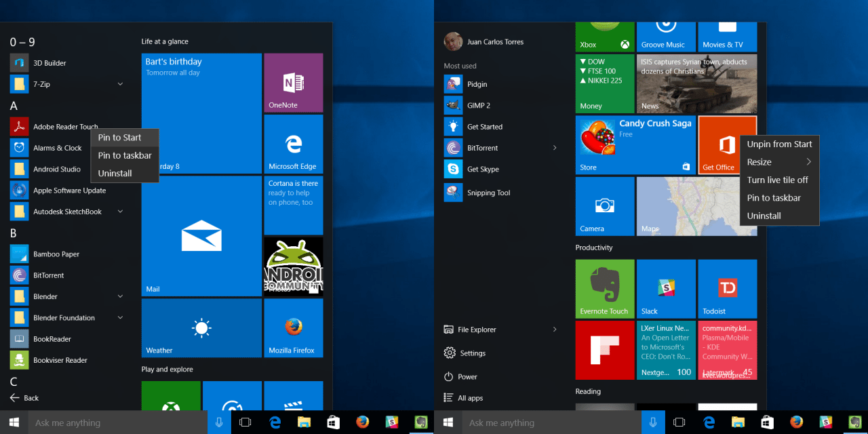The width and height of the screenshot is (868, 434).
Task: Go Back from the all apps list
Action: coord(24,398)
